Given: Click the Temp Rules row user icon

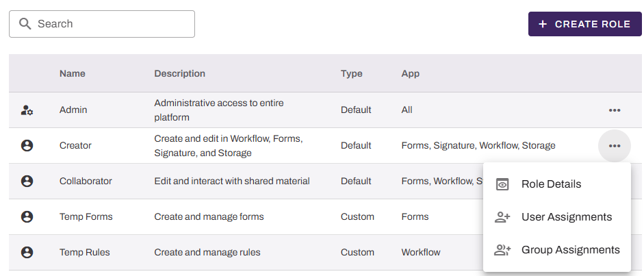Looking at the screenshot, I should coord(27,252).
